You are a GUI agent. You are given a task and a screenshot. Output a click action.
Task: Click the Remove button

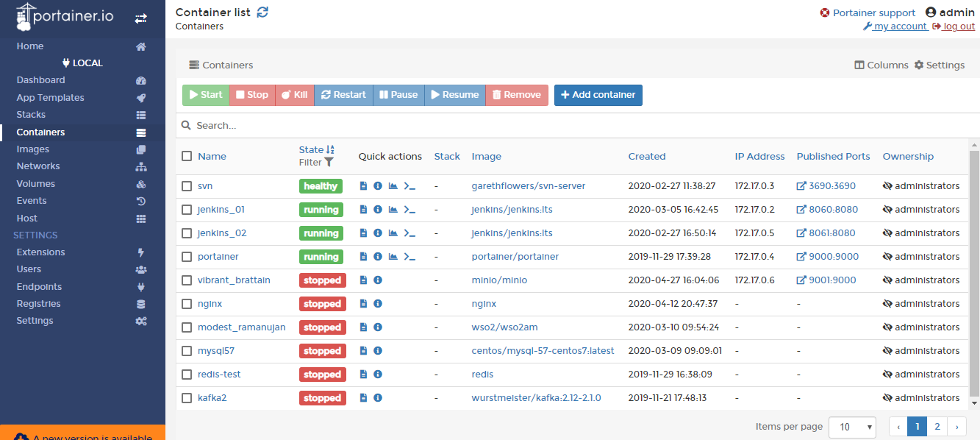[517, 95]
